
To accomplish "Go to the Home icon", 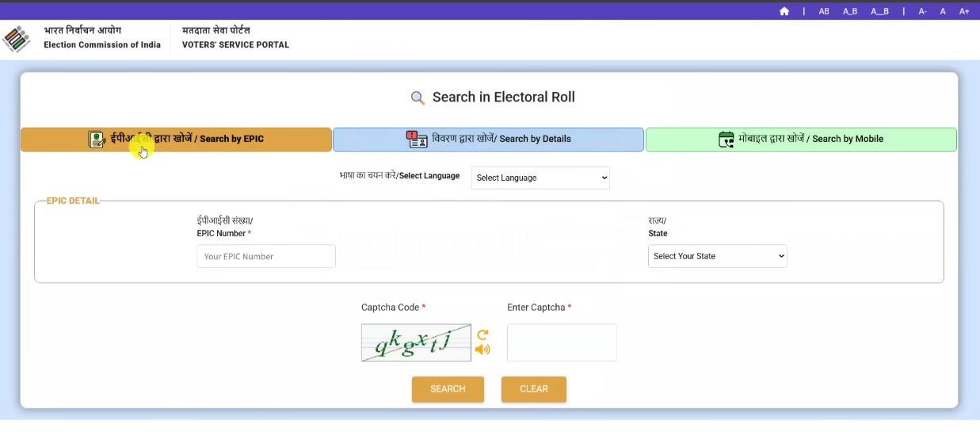I will (x=784, y=11).
